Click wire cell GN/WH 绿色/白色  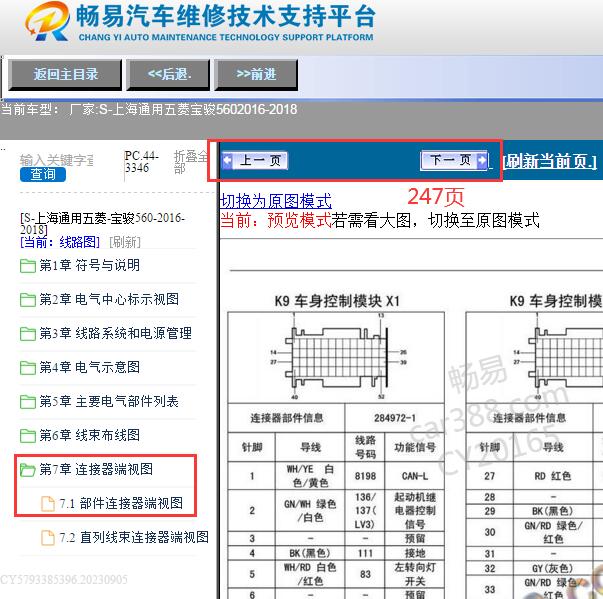[x=310, y=510]
